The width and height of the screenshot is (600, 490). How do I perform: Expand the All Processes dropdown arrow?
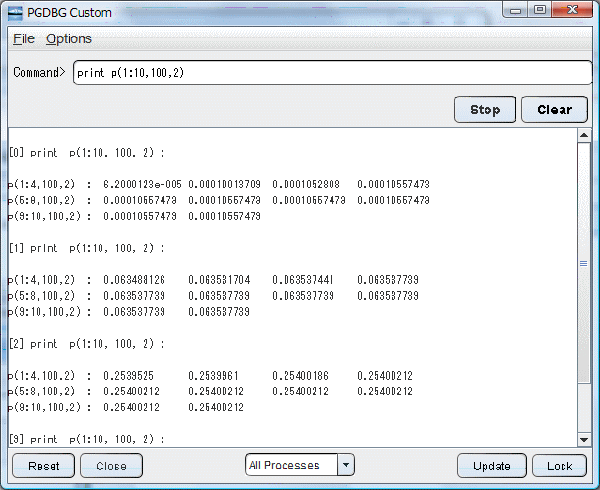pos(346,465)
